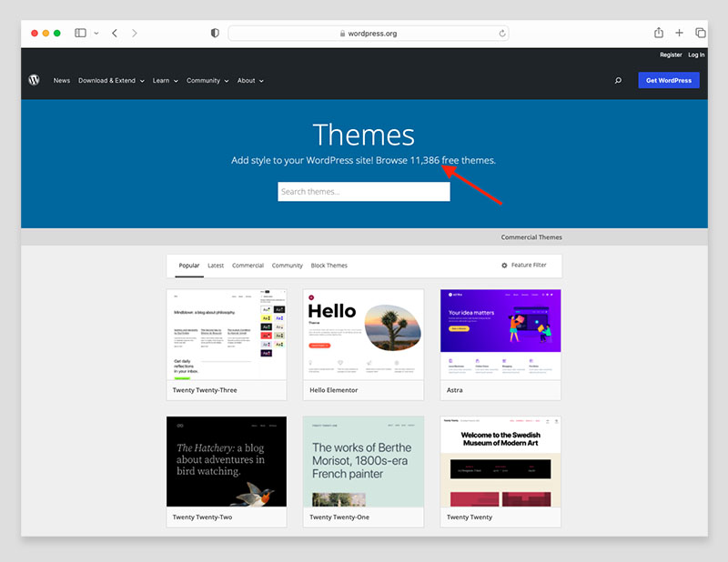Switch to the Commercial tab
The image size is (728, 562).
click(248, 266)
